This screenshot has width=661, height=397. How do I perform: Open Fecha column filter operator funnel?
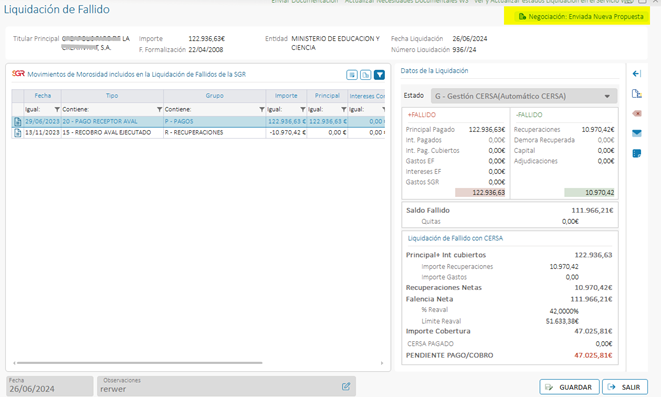coord(57,110)
